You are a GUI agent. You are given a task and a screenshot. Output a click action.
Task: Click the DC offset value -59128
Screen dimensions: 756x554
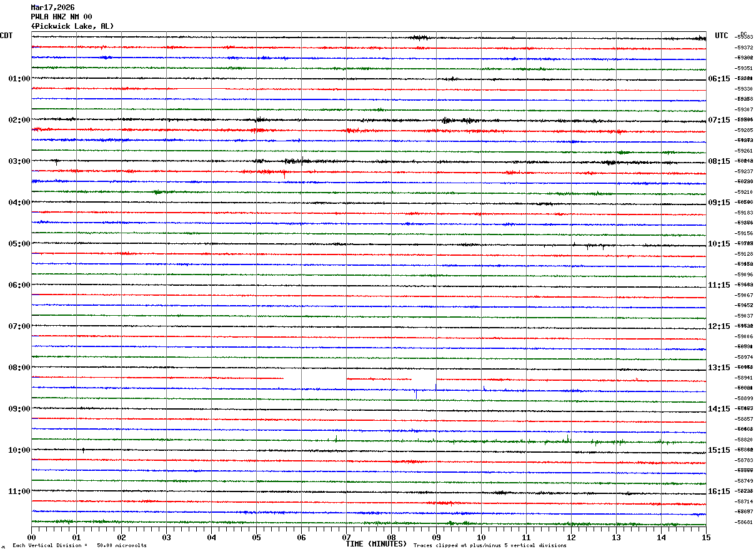point(744,254)
